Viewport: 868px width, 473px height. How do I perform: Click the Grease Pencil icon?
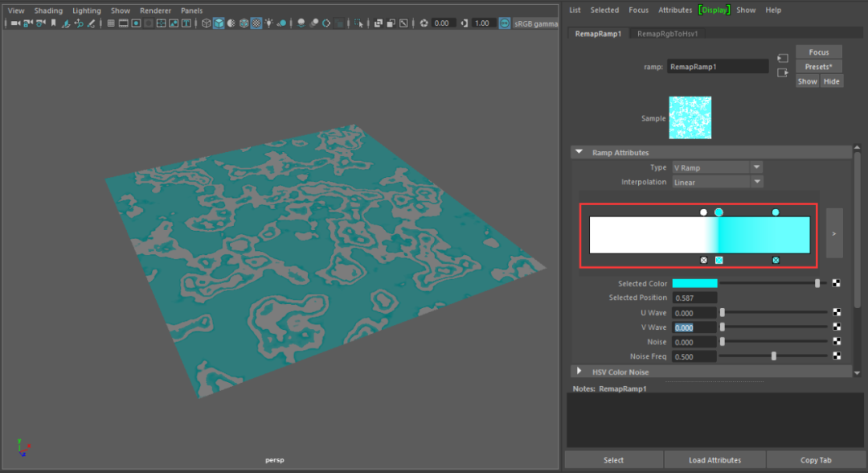click(x=92, y=23)
